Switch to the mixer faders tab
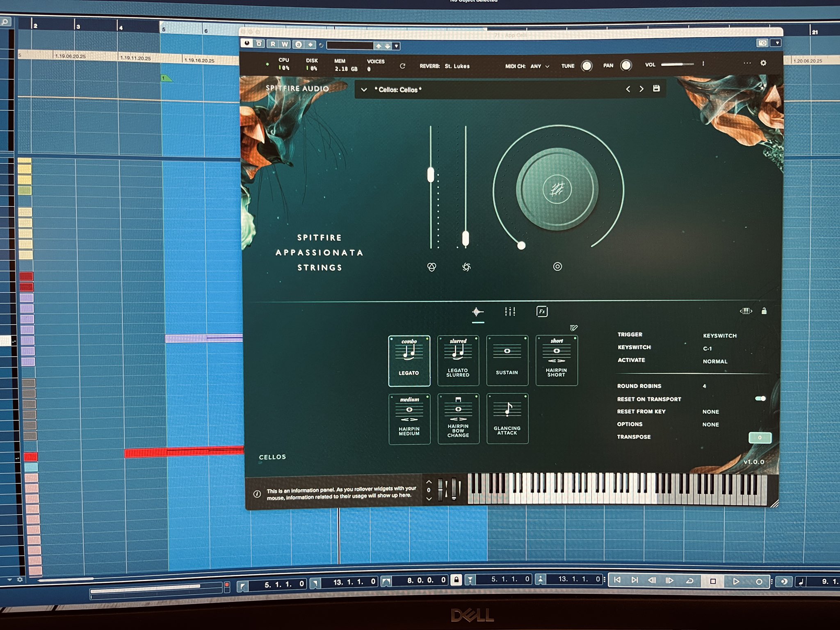 click(x=510, y=312)
